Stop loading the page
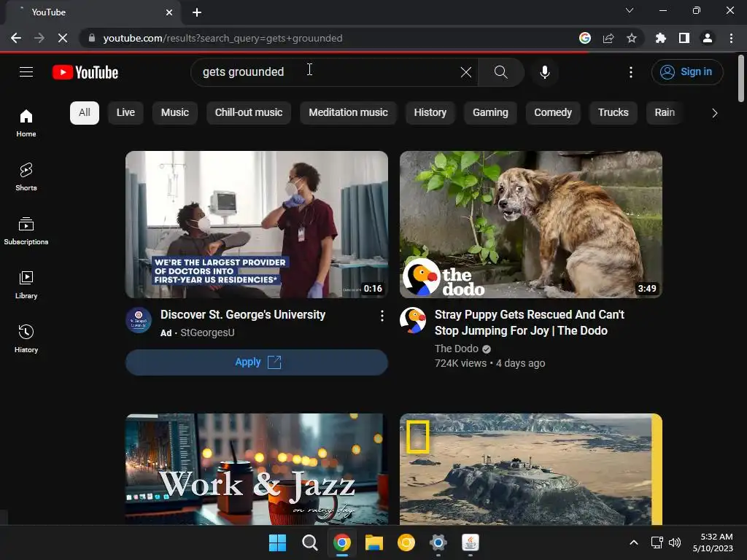The width and height of the screenshot is (747, 560). tap(63, 38)
